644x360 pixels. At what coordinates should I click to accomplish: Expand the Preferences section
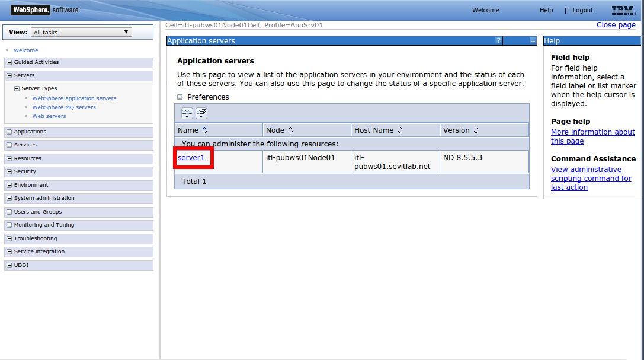click(180, 97)
